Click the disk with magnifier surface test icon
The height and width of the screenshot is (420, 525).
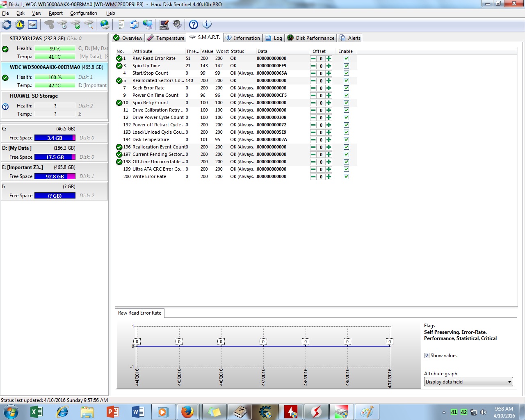[89, 25]
